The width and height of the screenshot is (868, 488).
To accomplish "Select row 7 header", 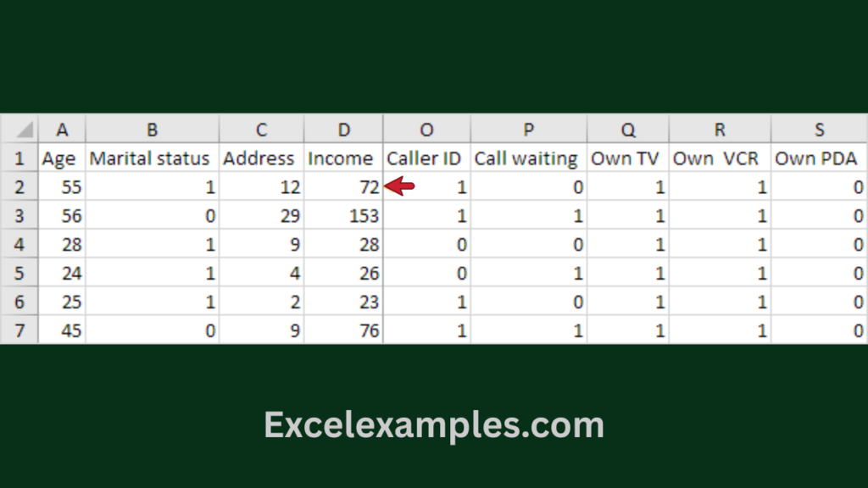I will [19, 330].
